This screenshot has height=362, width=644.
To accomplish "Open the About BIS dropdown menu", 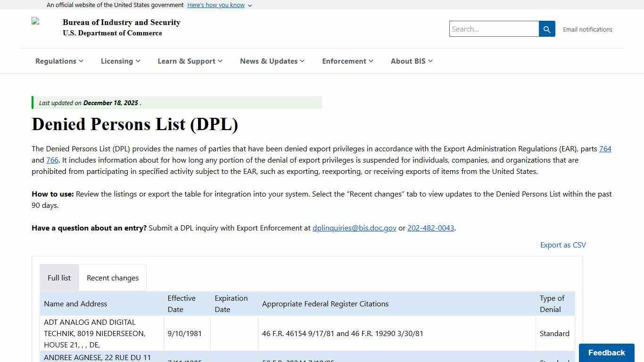I will [x=411, y=61].
